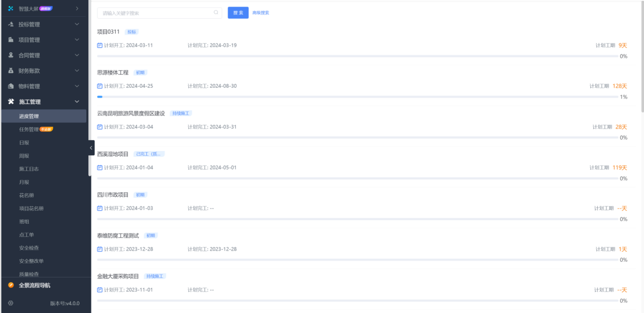Click the 智慧大屏 sidebar icon
This screenshot has width=644, height=313.
pyautogui.click(x=11, y=9)
